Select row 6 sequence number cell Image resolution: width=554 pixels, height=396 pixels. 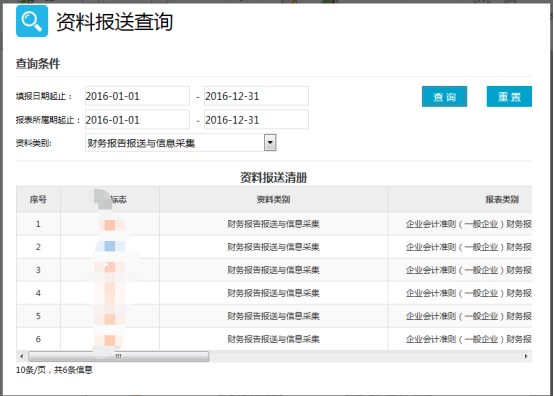(38, 339)
